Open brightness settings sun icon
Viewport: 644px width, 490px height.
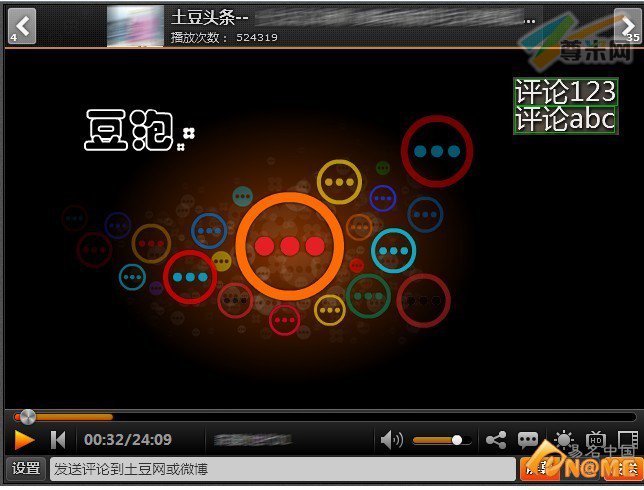[x=564, y=439]
